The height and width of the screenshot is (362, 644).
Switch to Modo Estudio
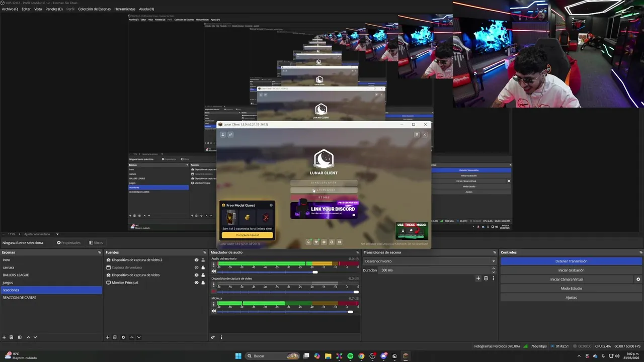pos(571,288)
